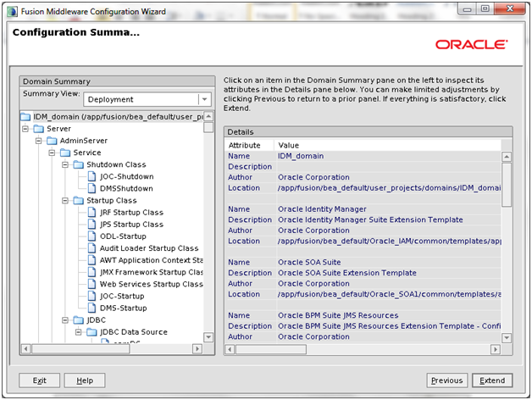Select the JOC-Shutdown tree label

pos(126,176)
